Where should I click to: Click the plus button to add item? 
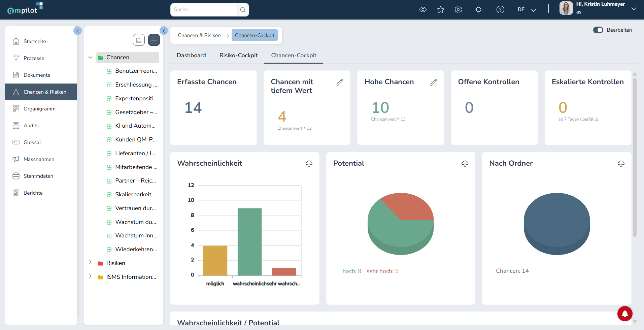pos(154,40)
